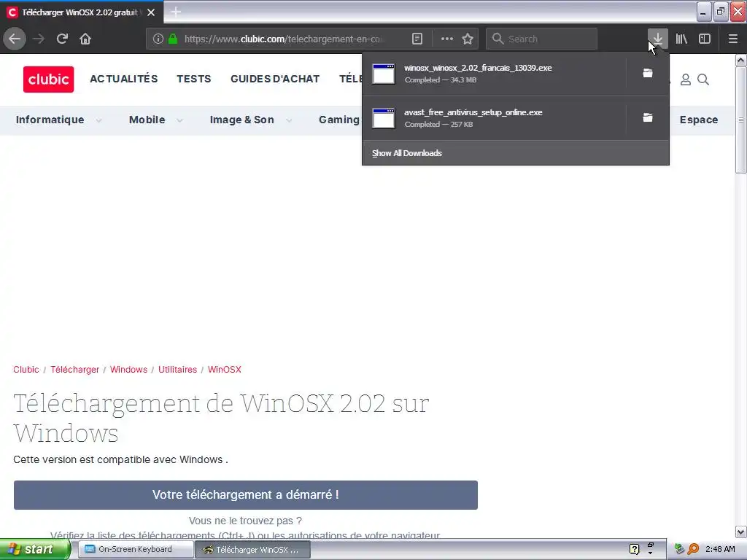Expand the Mobile dropdown chevron

[x=179, y=120]
